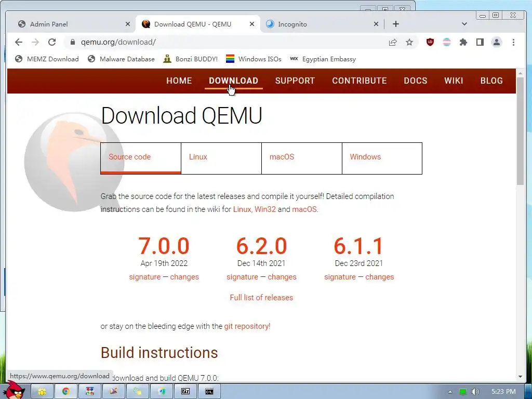The height and width of the screenshot is (399, 532).
Task: Click the green network tray icon
Action: point(463,392)
